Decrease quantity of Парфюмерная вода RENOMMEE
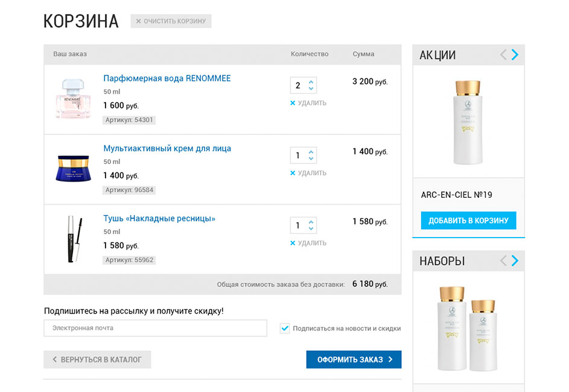Screen dimensions: 569x392 pos(311,89)
